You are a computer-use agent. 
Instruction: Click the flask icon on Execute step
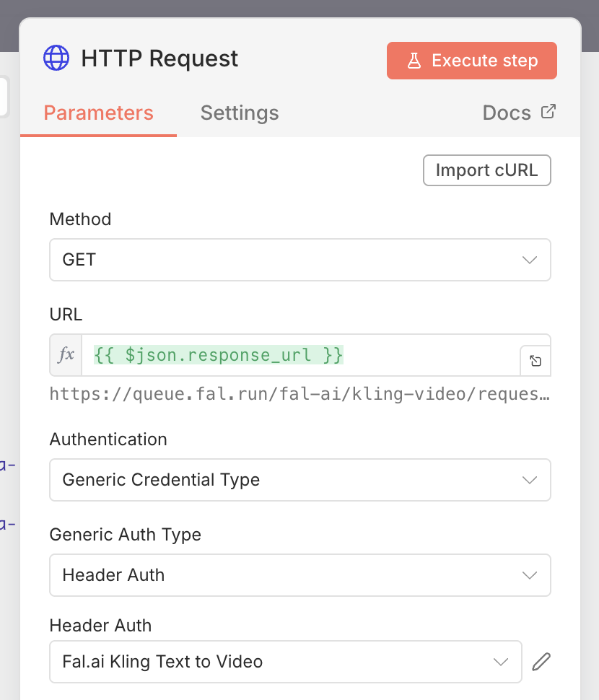[x=414, y=61]
